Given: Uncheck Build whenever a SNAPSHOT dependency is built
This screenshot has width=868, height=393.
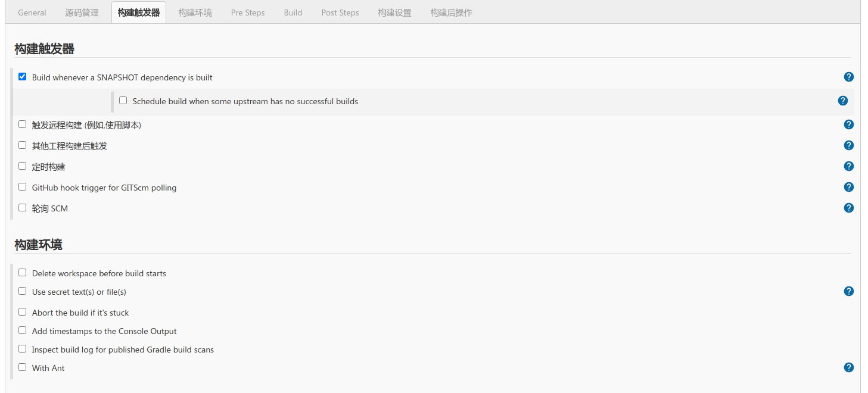Looking at the screenshot, I should tap(23, 77).
